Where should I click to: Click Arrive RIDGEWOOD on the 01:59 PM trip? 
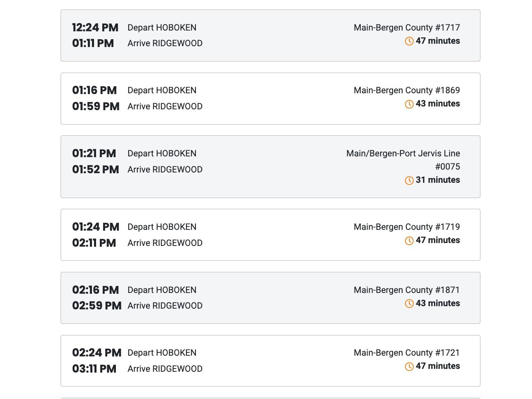[x=165, y=106]
